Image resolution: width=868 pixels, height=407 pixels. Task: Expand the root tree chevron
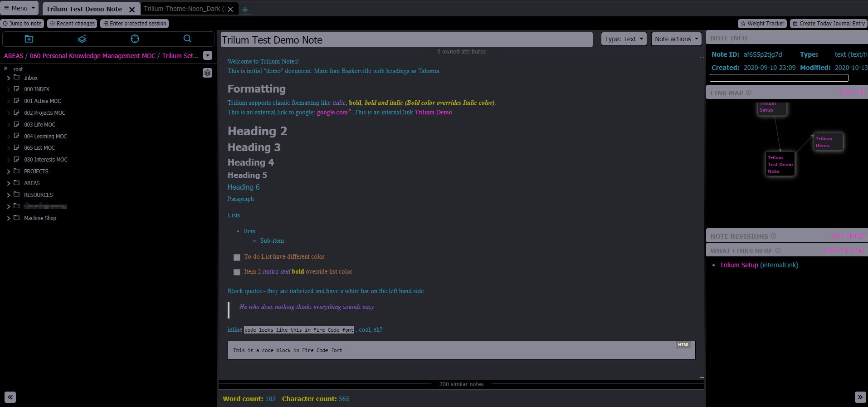pyautogui.click(x=6, y=69)
